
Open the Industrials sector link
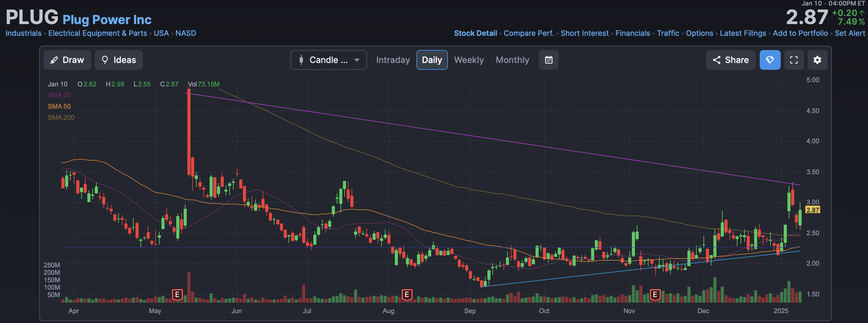tap(23, 33)
